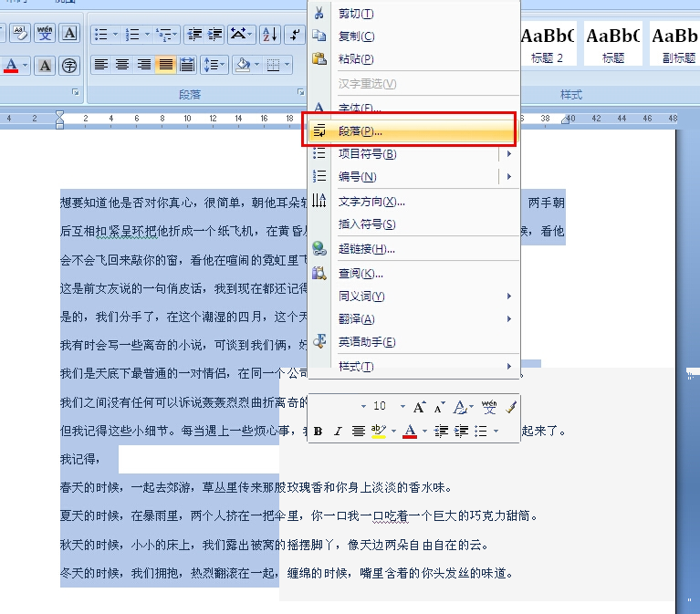The height and width of the screenshot is (614, 700).
Task: Click Format Painter brush in mini toolbar
Action: click(511, 407)
